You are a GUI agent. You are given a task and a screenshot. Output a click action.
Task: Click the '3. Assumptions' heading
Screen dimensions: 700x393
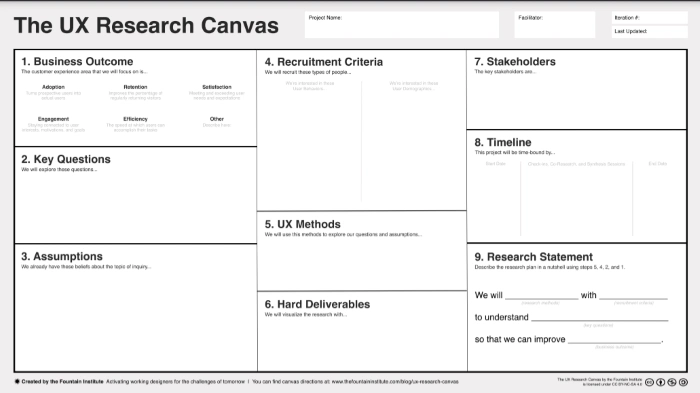62,257
